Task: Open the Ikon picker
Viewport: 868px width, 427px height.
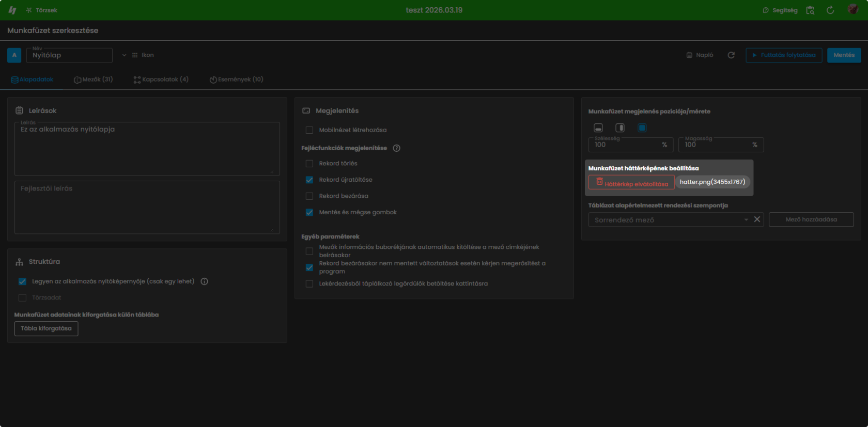Action: [143, 55]
